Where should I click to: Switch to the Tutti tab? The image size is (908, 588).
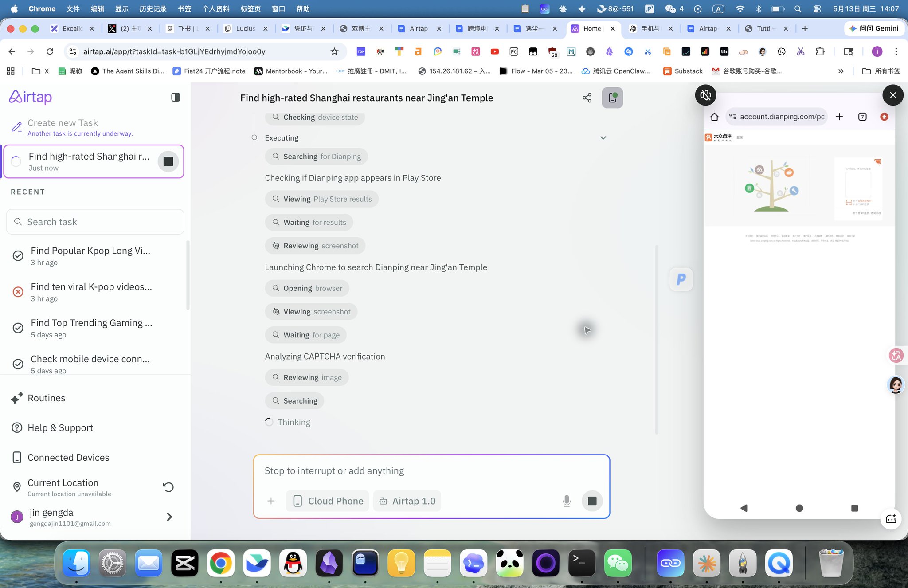click(767, 28)
